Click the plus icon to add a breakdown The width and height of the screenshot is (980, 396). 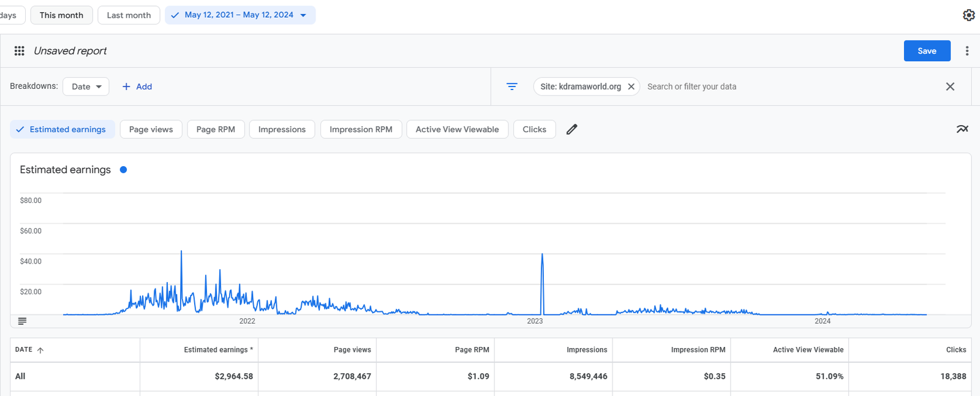coord(126,86)
